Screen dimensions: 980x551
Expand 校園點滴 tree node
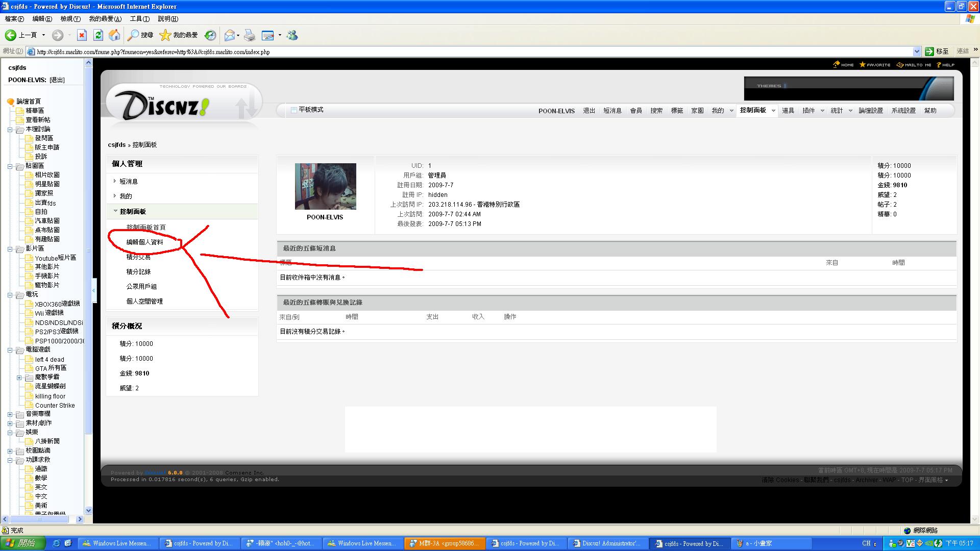coord(10,451)
